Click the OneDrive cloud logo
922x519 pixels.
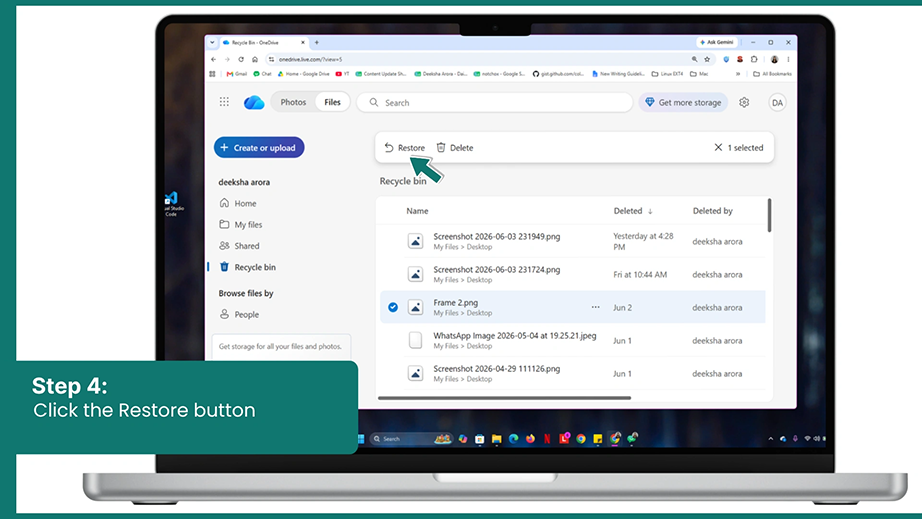pos(254,102)
